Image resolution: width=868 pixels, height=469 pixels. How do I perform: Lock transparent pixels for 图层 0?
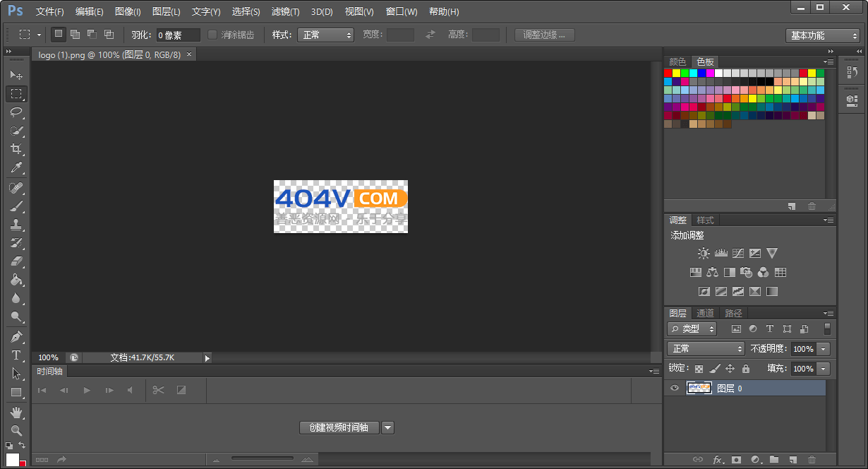(699, 368)
